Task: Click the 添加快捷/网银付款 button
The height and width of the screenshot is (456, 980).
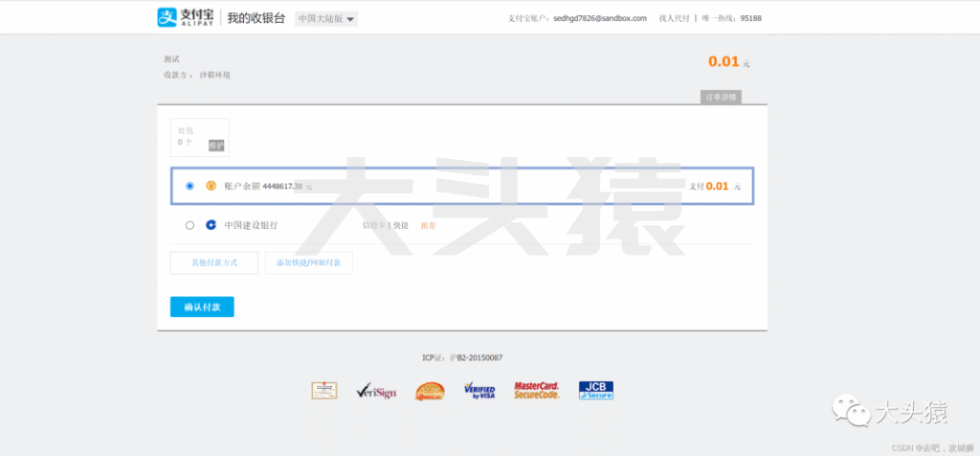Action: pyautogui.click(x=309, y=262)
